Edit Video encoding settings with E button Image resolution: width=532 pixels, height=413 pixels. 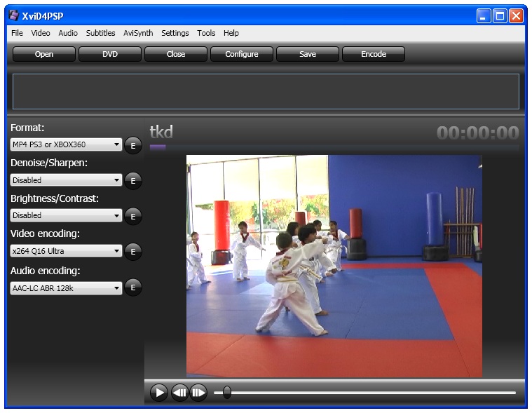[x=133, y=252]
